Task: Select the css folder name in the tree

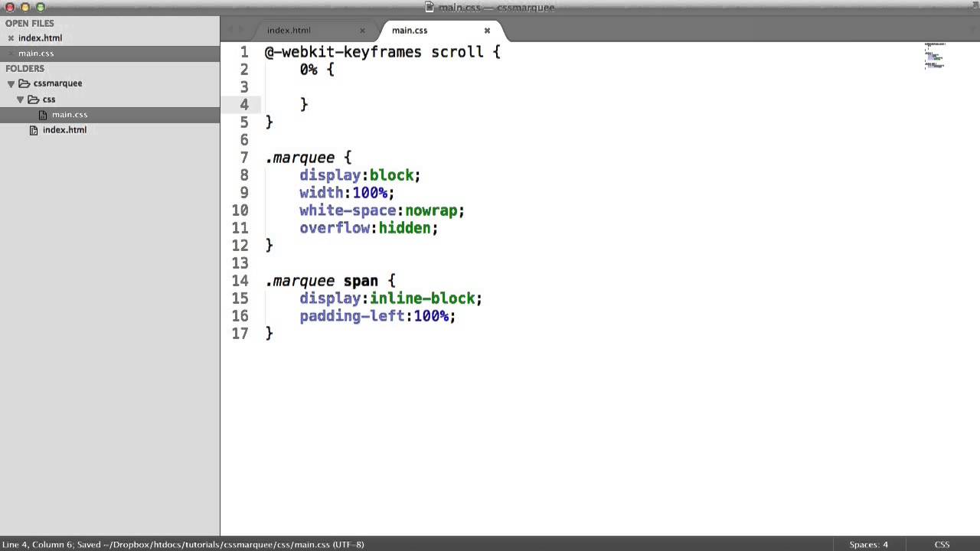Action: (x=49, y=99)
